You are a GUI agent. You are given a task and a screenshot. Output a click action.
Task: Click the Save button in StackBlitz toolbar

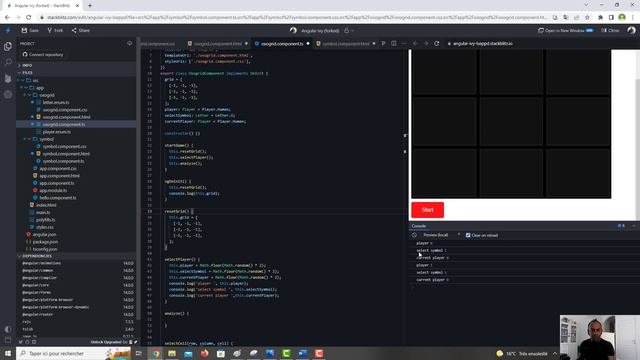pos(30,30)
